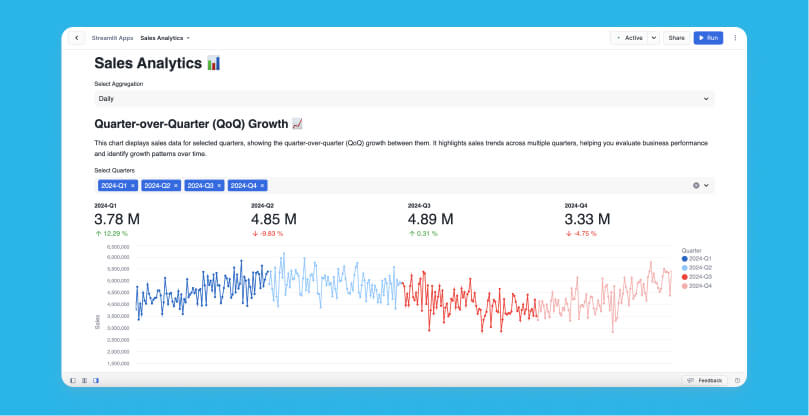Click the Share button

click(677, 38)
